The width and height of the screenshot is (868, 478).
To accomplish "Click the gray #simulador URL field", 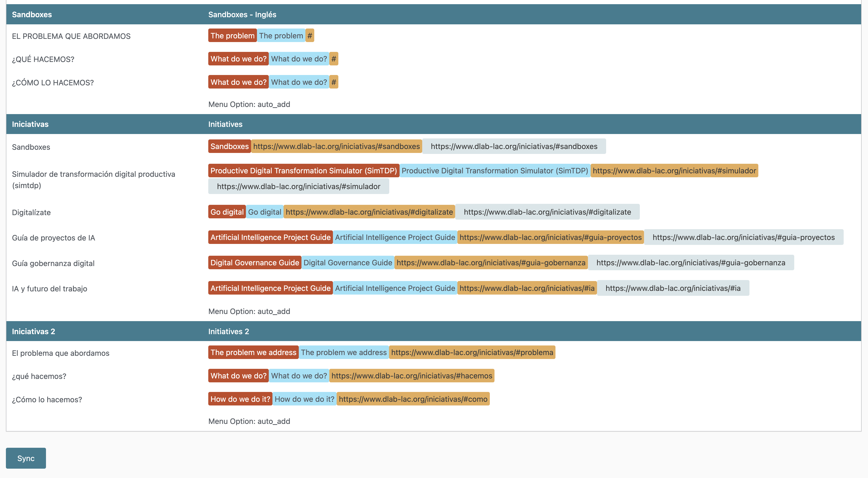I will [x=298, y=186].
